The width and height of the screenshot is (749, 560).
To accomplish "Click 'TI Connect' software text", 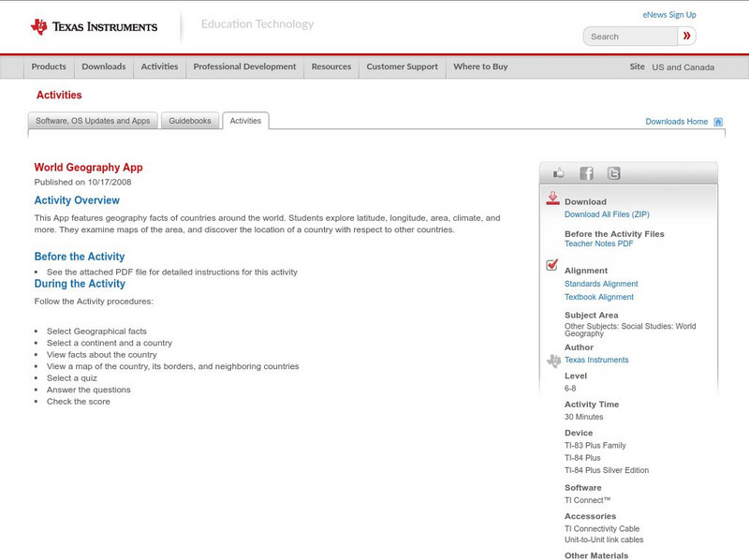I will [588, 500].
